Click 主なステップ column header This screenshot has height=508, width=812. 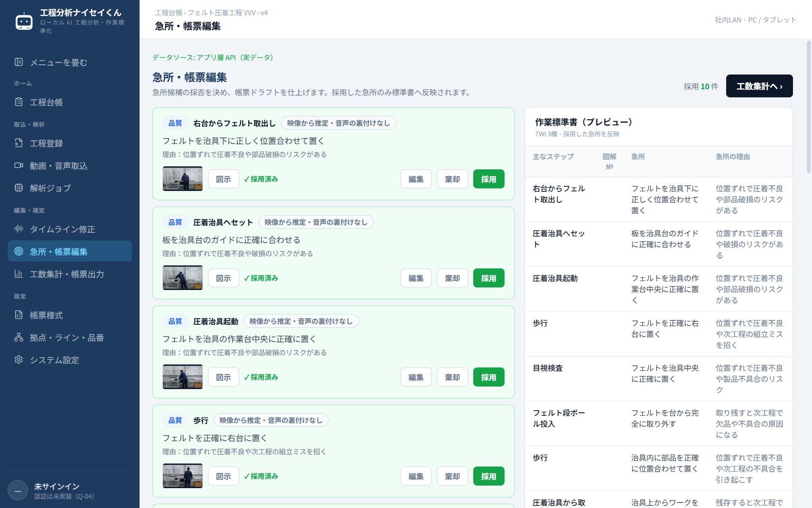point(553,157)
